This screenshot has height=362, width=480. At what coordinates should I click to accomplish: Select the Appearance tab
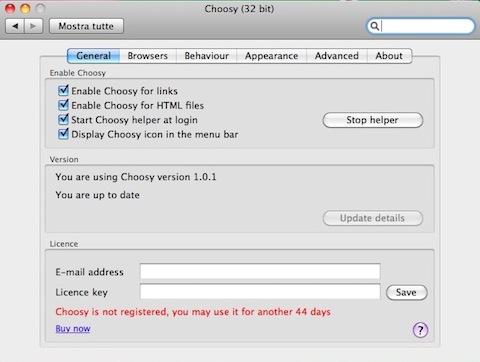pos(271,56)
